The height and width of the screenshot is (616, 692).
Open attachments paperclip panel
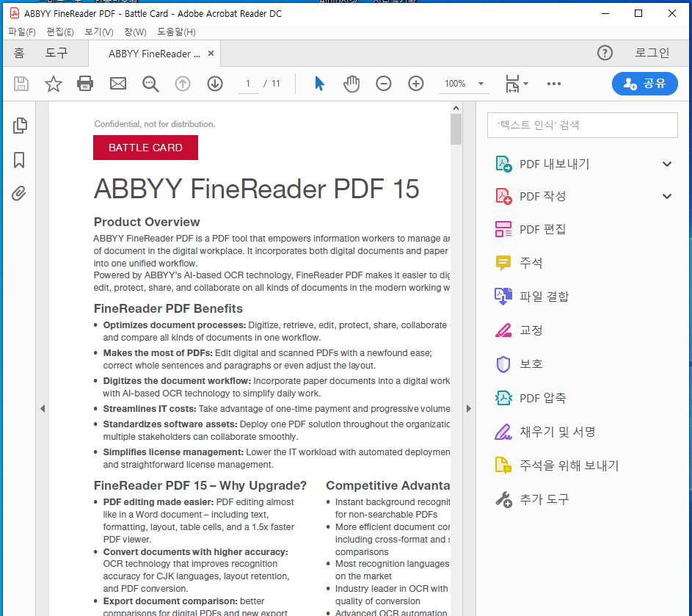click(19, 193)
